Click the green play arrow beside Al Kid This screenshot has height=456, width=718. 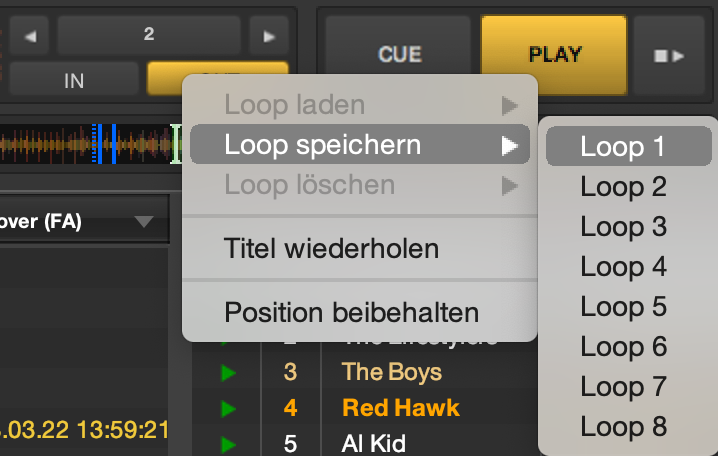coord(228,442)
